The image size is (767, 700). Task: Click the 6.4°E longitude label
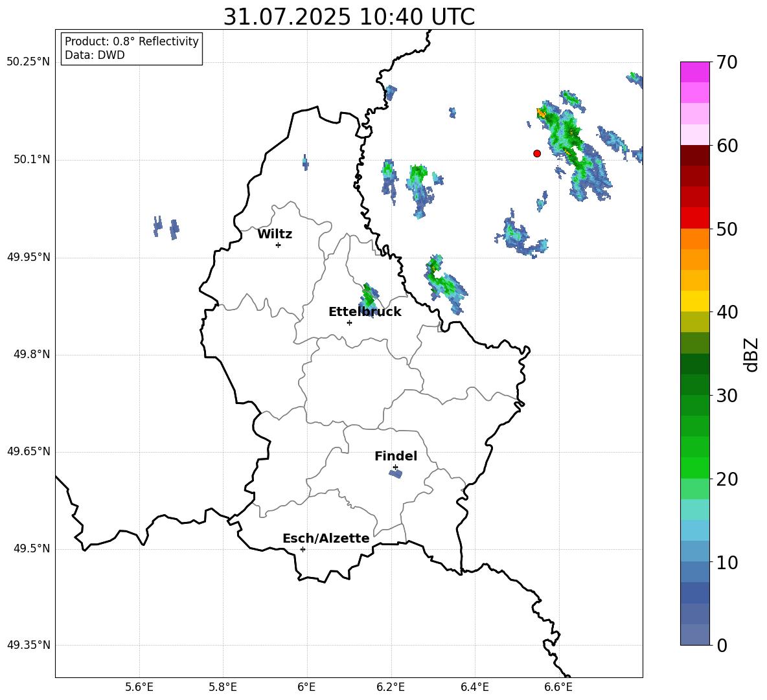click(x=474, y=687)
